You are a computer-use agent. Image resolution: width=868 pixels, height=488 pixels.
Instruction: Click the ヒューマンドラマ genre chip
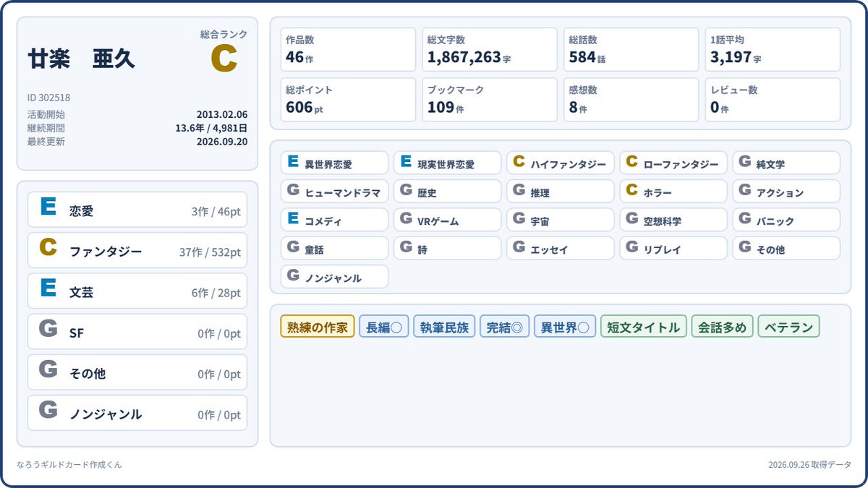coord(334,192)
